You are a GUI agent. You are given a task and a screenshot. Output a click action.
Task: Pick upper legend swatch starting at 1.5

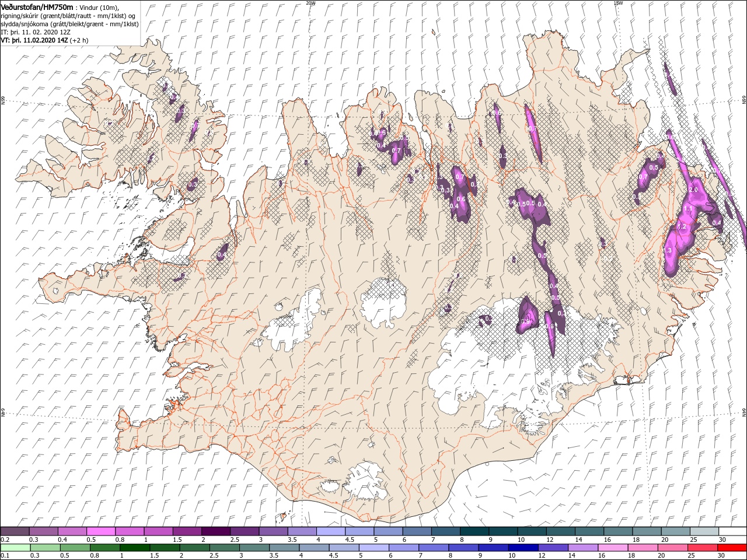pyautogui.click(x=187, y=531)
